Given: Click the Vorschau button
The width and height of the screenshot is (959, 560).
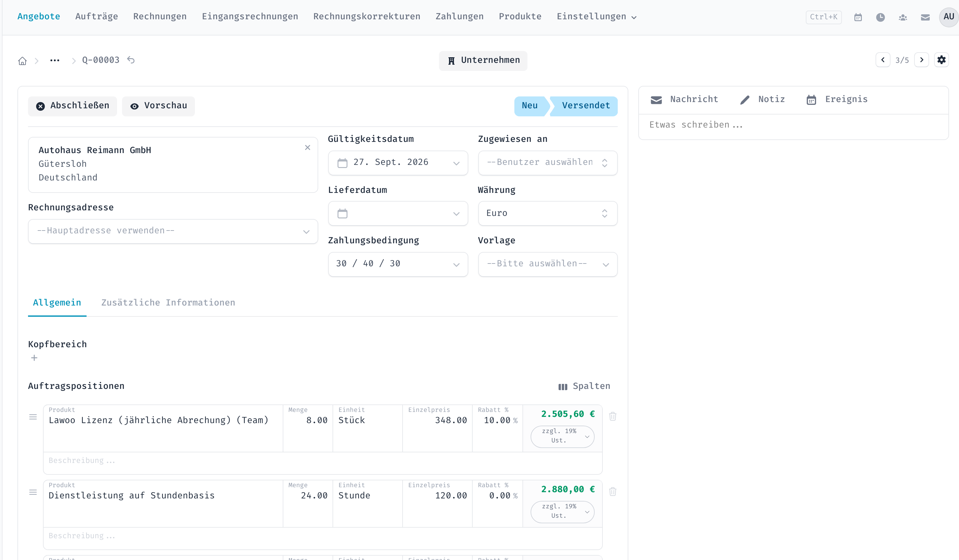Looking at the screenshot, I should pos(158,106).
